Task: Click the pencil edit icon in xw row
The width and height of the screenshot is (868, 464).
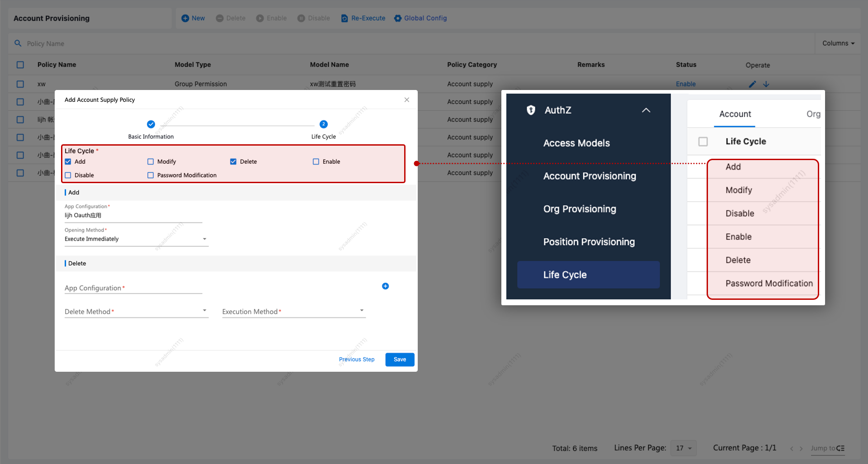Action: coord(752,84)
